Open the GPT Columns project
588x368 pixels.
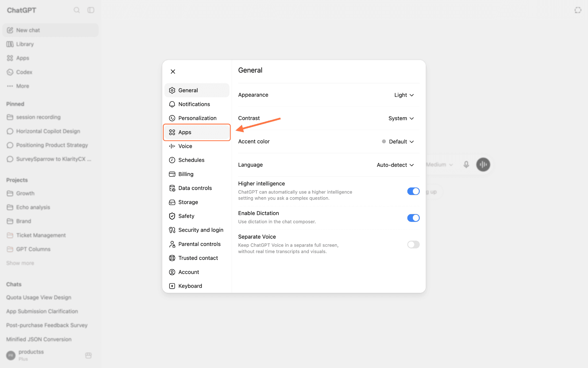click(x=50, y=249)
